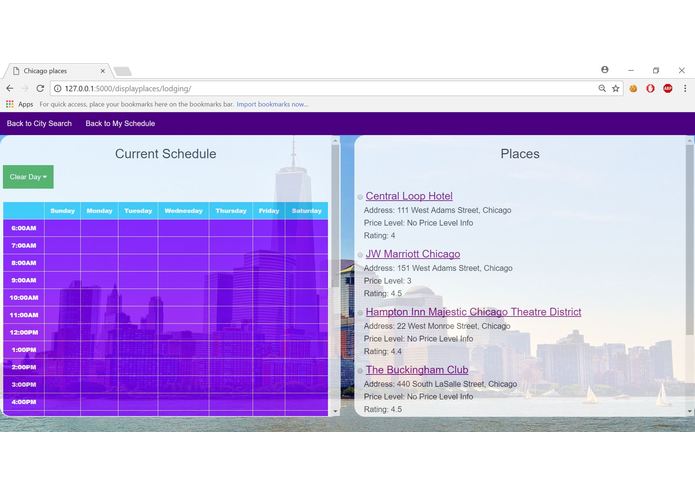Open site info icon in address bar
695x494 pixels.
click(58, 89)
